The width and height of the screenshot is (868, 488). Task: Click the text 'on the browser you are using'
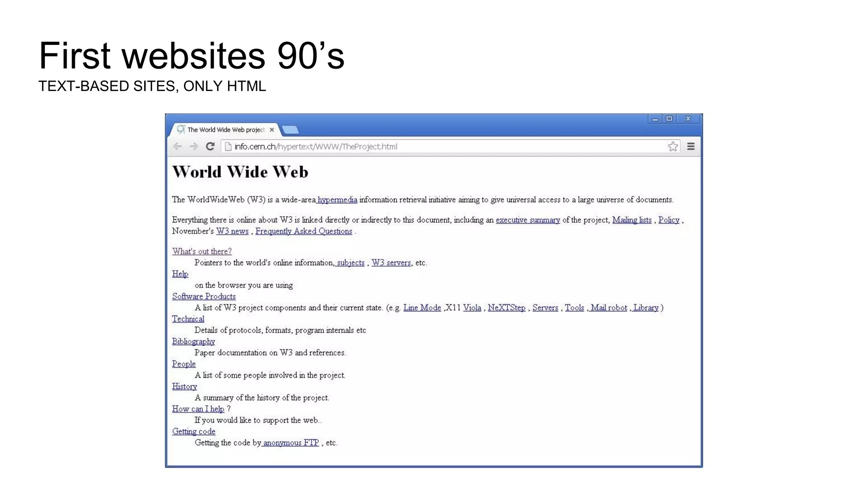[244, 285]
